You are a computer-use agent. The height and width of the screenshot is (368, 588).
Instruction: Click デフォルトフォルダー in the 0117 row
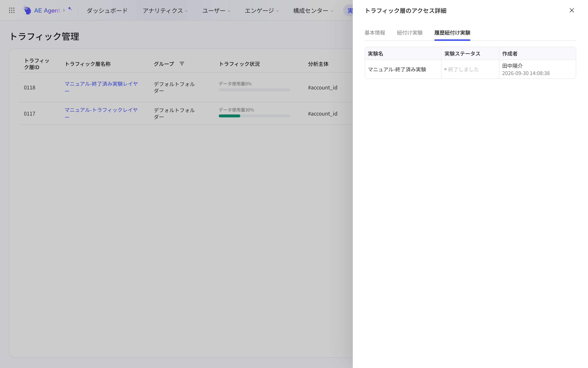pyautogui.click(x=174, y=113)
